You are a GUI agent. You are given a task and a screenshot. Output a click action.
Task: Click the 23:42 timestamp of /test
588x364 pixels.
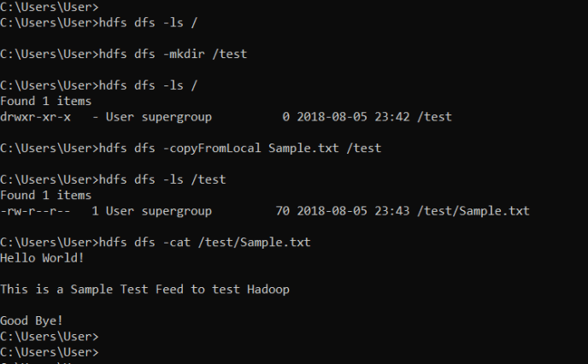pyautogui.click(x=392, y=117)
